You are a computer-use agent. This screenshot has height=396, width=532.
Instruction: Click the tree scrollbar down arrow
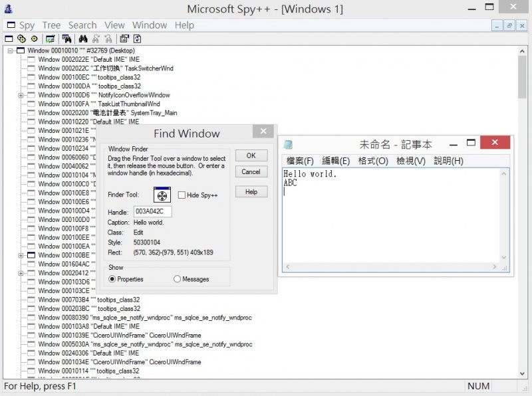[522, 373]
